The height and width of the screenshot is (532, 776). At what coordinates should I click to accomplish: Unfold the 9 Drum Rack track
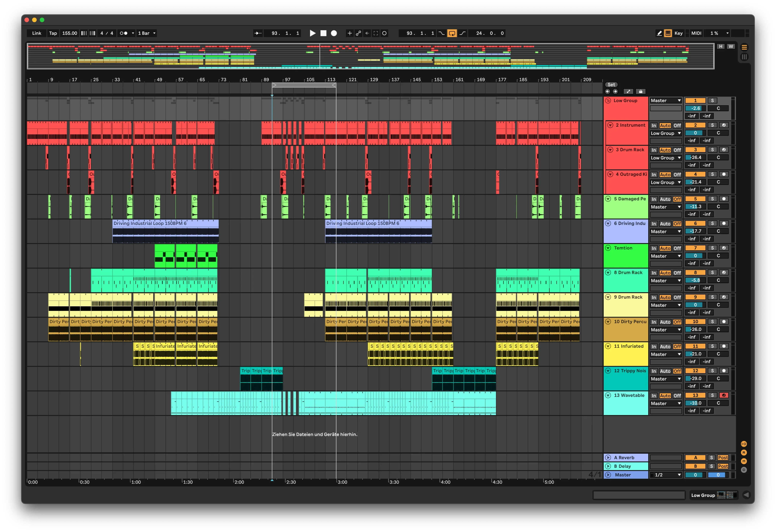click(x=608, y=297)
